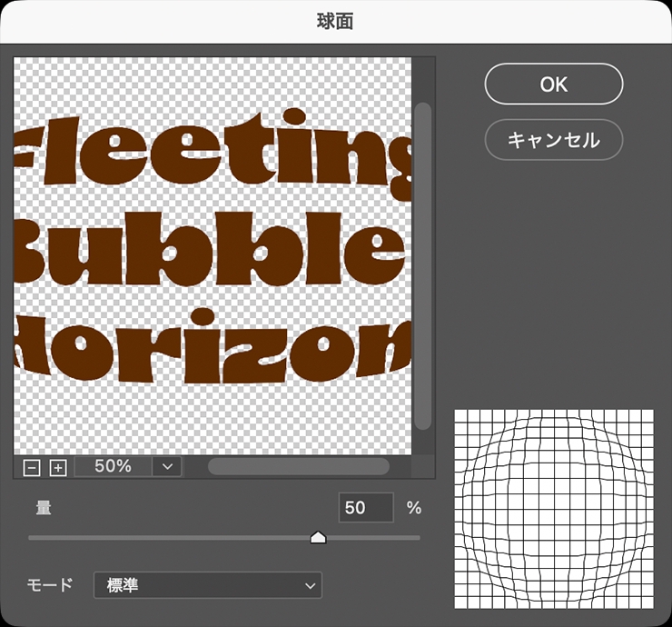Image resolution: width=672 pixels, height=627 pixels.
Task: Click the zoom in plus icon
Action: pyautogui.click(x=58, y=467)
